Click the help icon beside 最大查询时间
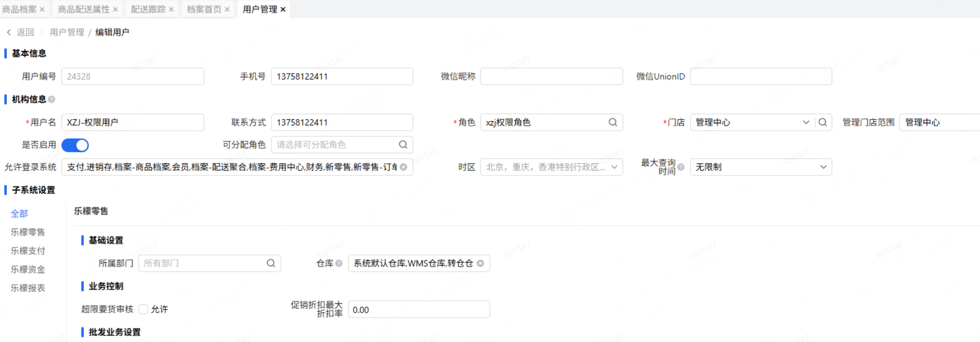Screen dimensions: 980x342 681,167
